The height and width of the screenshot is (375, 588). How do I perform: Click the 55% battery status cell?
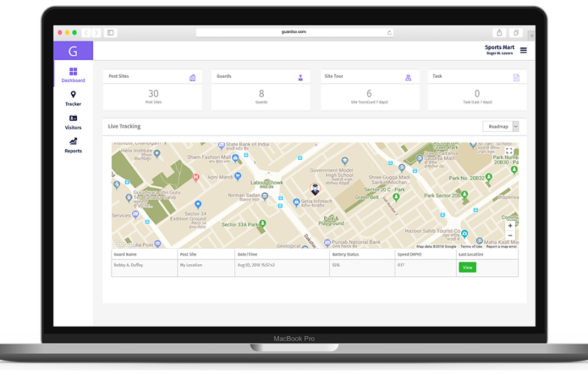336,265
